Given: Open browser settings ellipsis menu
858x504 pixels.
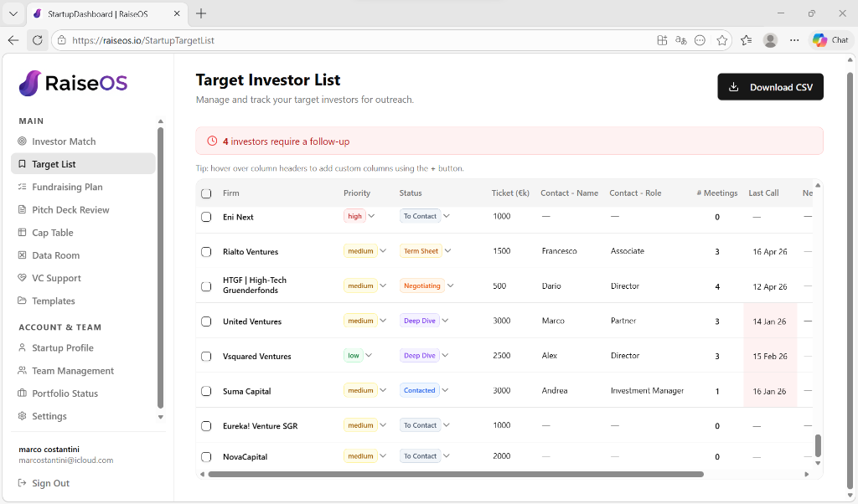Looking at the screenshot, I should click(794, 40).
